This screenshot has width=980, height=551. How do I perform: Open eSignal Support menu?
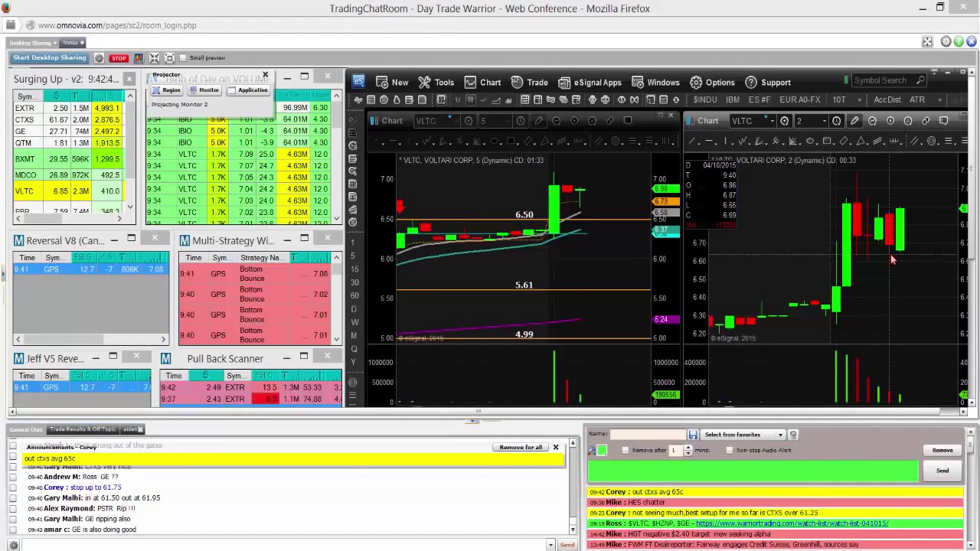click(x=768, y=82)
